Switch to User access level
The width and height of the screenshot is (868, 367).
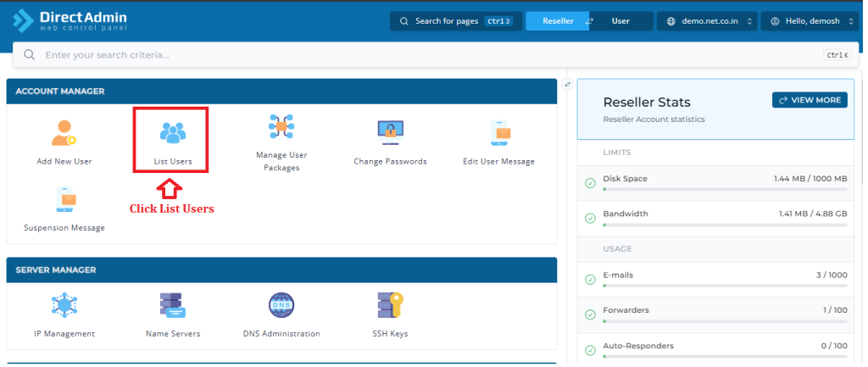[620, 21]
